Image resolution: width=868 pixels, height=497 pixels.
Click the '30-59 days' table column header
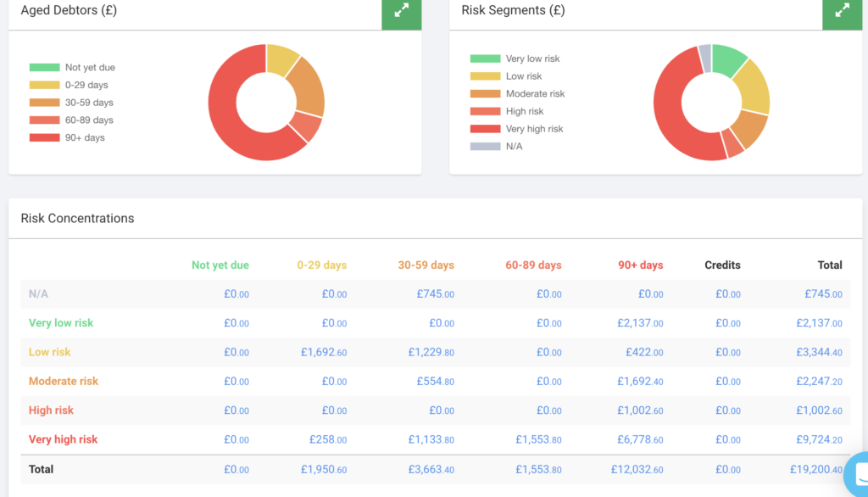tap(426, 265)
